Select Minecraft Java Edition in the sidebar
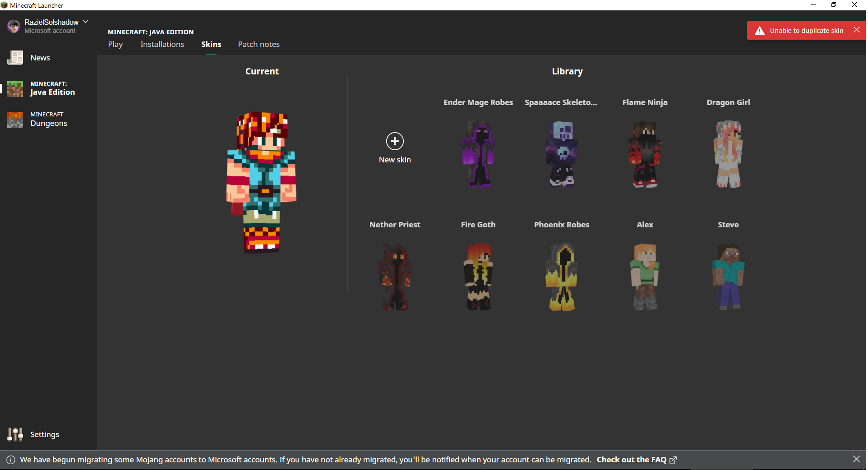This screenshot has width=868, height=470. (52, 88)
